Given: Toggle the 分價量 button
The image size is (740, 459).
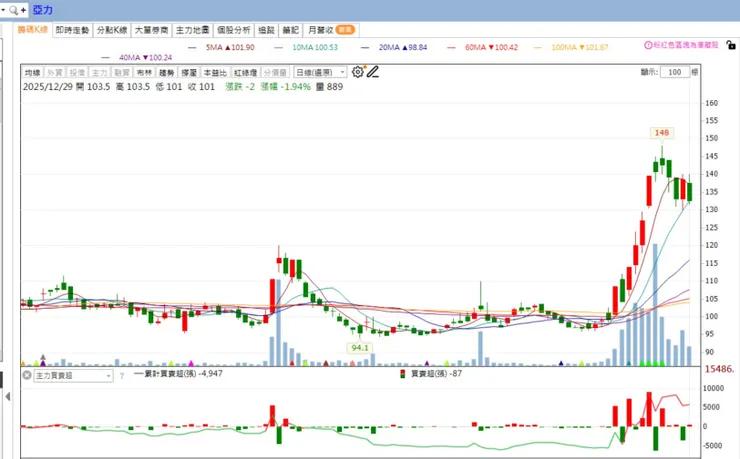Looking at the screenshot, I should (275, 73).
